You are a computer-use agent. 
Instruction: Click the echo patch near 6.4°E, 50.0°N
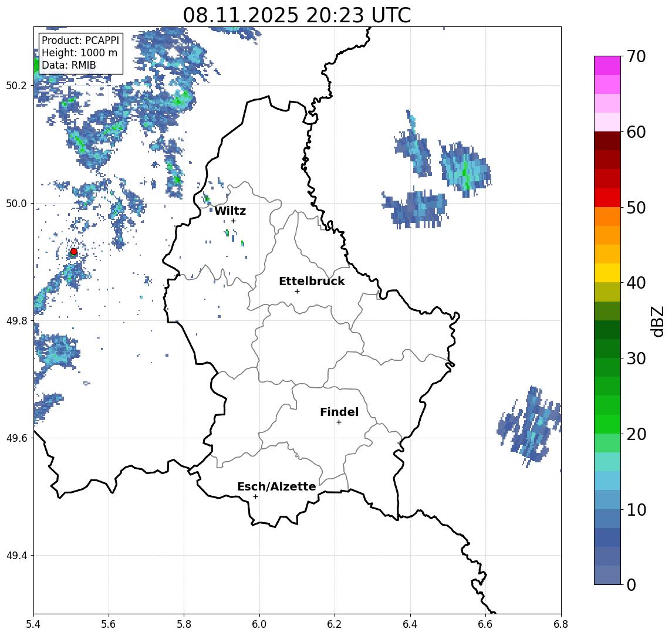[416, 209]
